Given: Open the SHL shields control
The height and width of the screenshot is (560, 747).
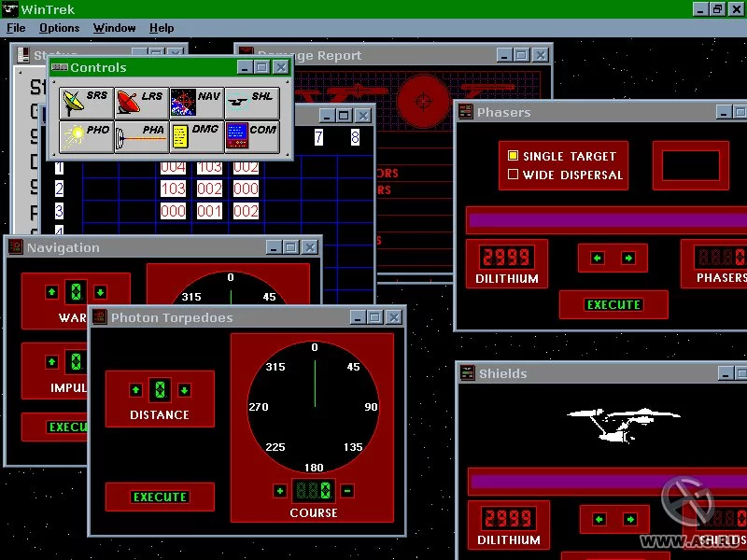Looking at the screenshot, I should click(252, 103).
